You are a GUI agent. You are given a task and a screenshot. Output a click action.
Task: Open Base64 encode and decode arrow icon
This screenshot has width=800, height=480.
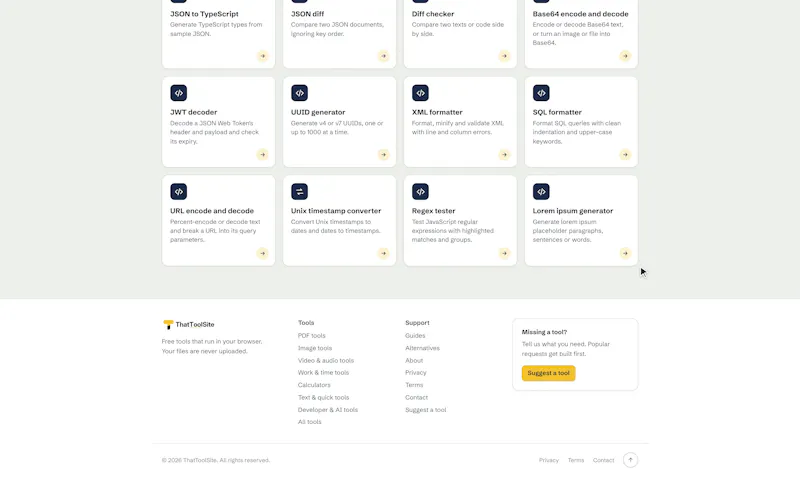626,56
